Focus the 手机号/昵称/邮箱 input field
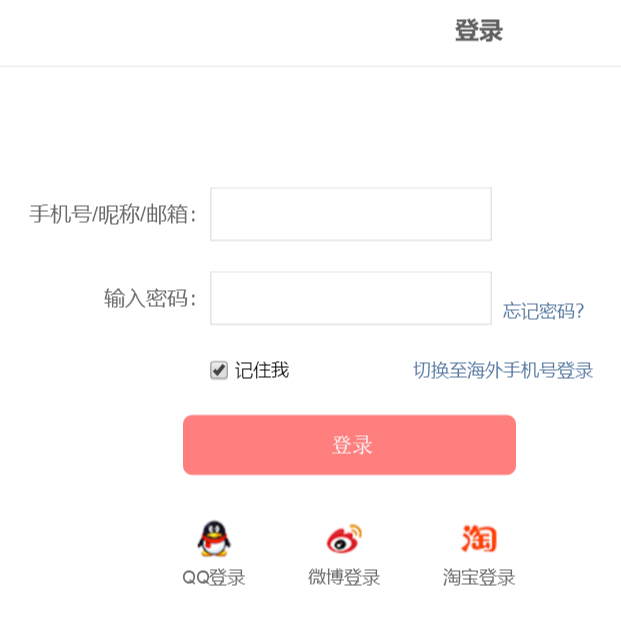The width and height of the screenshot is (621, 617). (x=350, y=214)
